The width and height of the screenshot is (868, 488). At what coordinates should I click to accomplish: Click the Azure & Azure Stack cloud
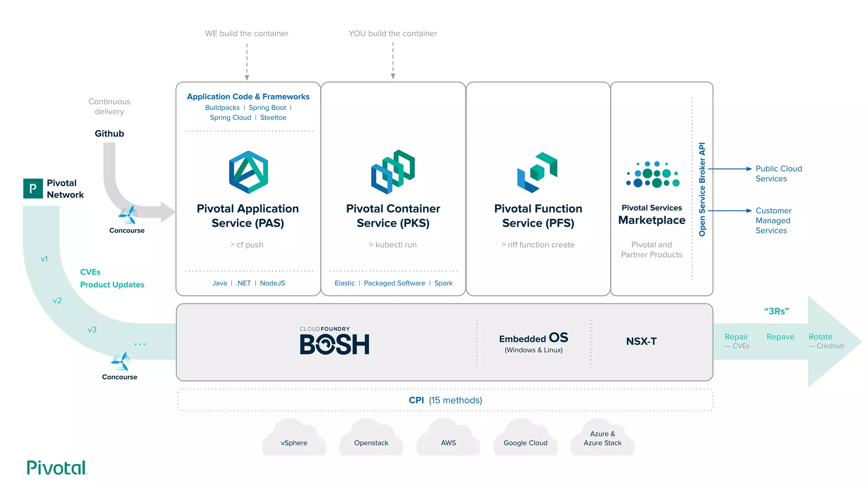[x=603, y=437]
